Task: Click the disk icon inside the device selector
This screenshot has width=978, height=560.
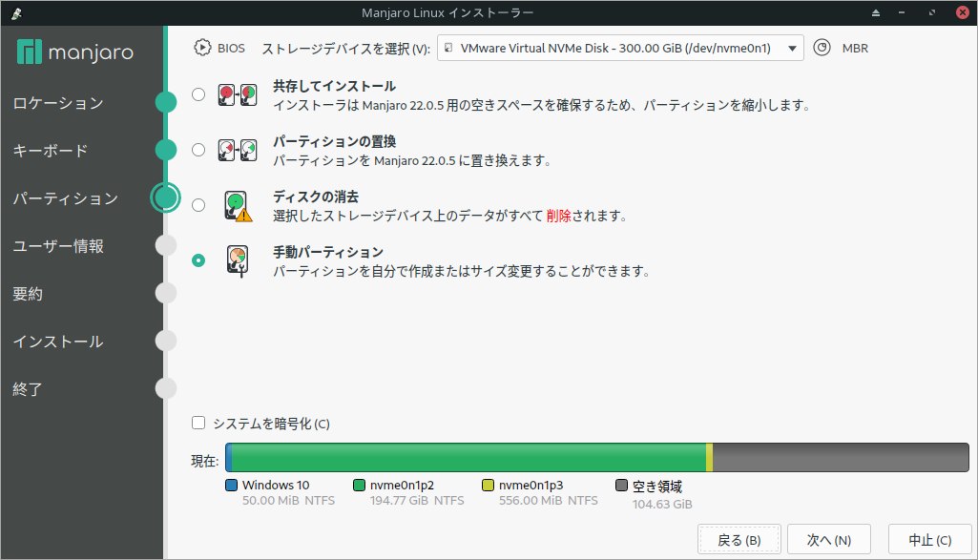Action: (x=448, y=47)
